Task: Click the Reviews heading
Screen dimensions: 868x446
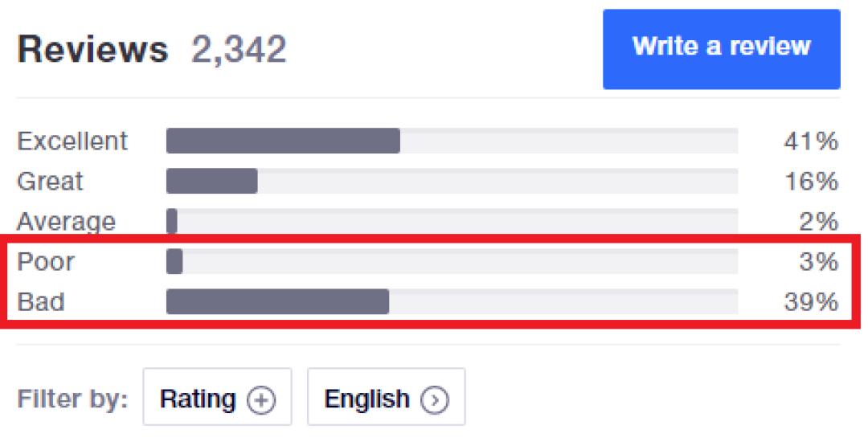Action: click(x=92, y=50)
